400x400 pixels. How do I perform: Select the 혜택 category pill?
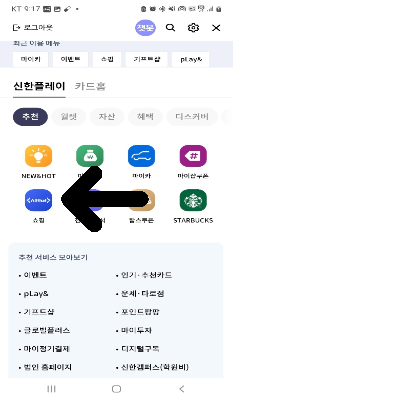tap(145, 117)
